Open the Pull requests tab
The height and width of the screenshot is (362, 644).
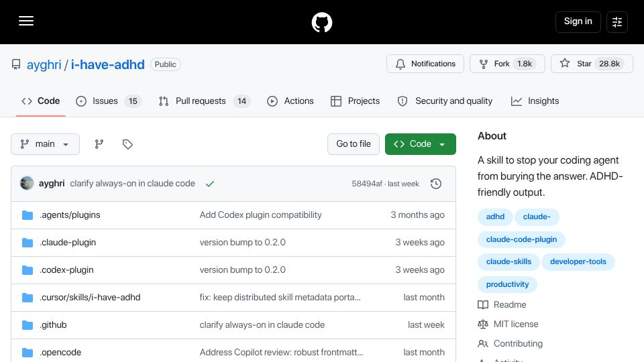[x=205, y=101]
